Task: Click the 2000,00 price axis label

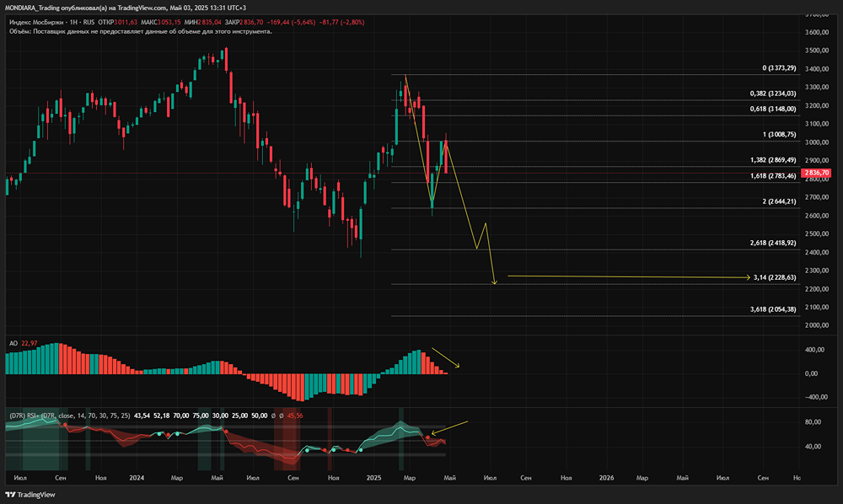Action: 816,325
